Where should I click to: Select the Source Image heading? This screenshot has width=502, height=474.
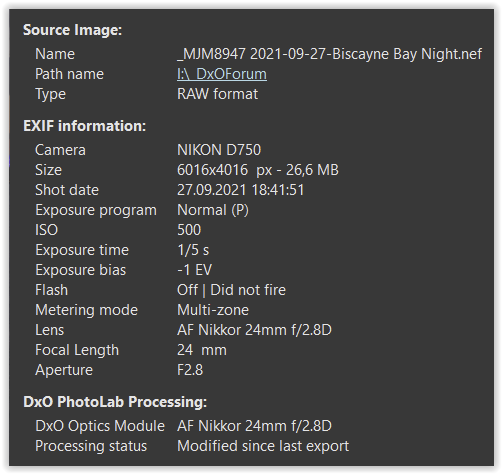pos(72,30)
